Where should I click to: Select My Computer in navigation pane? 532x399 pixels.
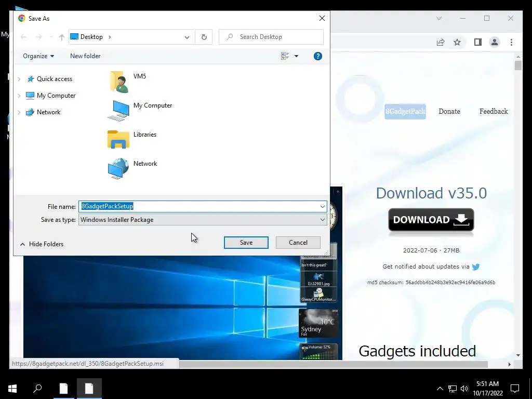pyautogui.click(x=51, y=96)
